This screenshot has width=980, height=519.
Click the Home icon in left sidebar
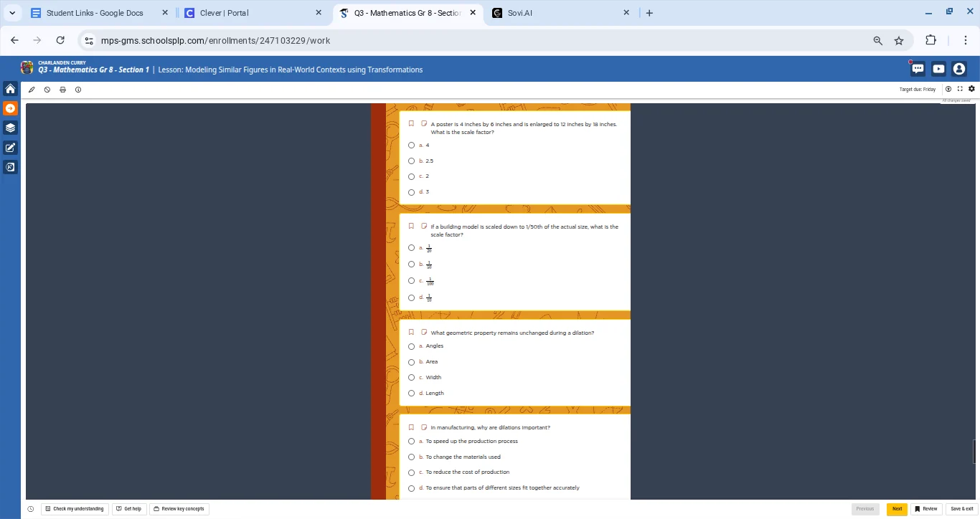click(x=10, y=89)
